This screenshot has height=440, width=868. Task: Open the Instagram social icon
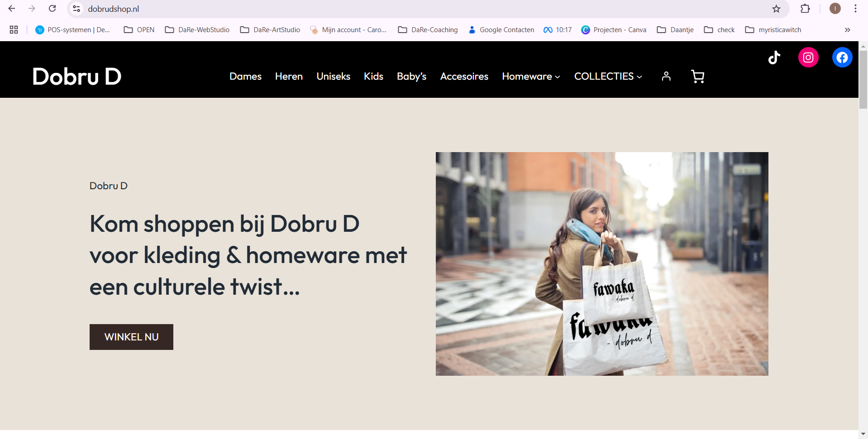click(x=808, y=57)
